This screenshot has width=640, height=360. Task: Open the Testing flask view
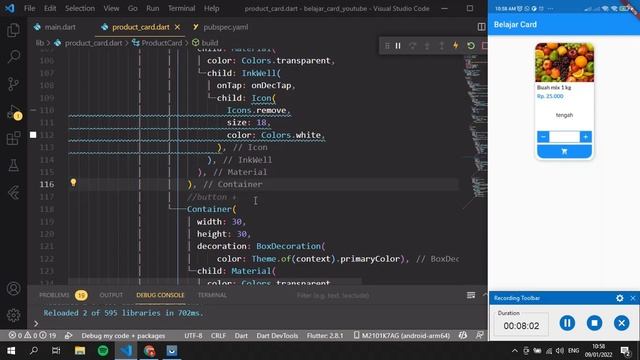[x=13, y=165]
